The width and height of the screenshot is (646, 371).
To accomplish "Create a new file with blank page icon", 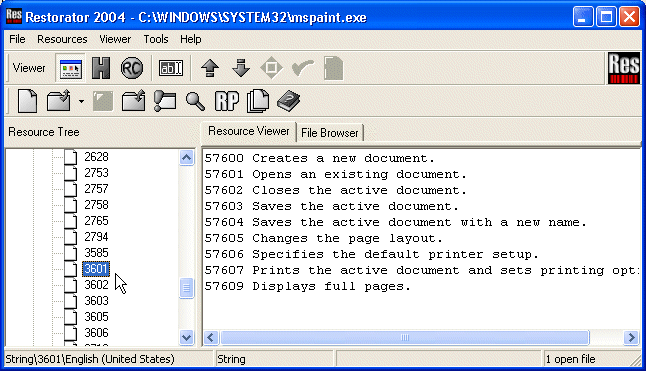I will pyautogui.click(x=28, y=101).
